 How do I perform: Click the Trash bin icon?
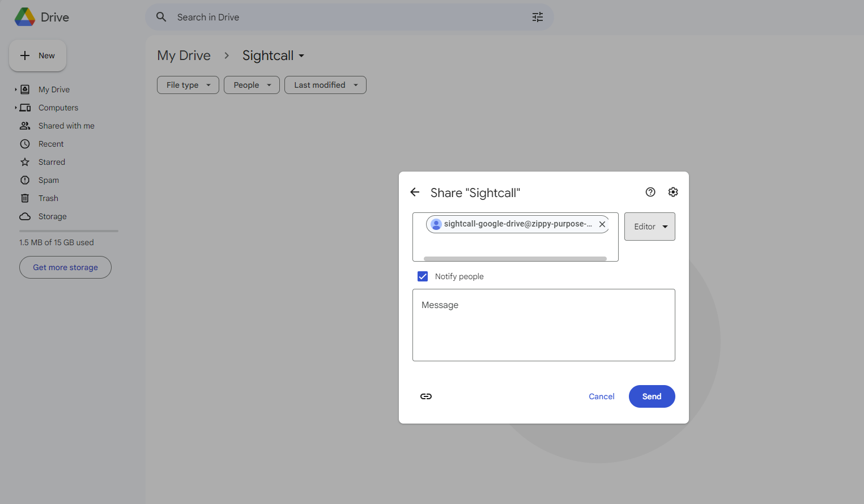25,198
